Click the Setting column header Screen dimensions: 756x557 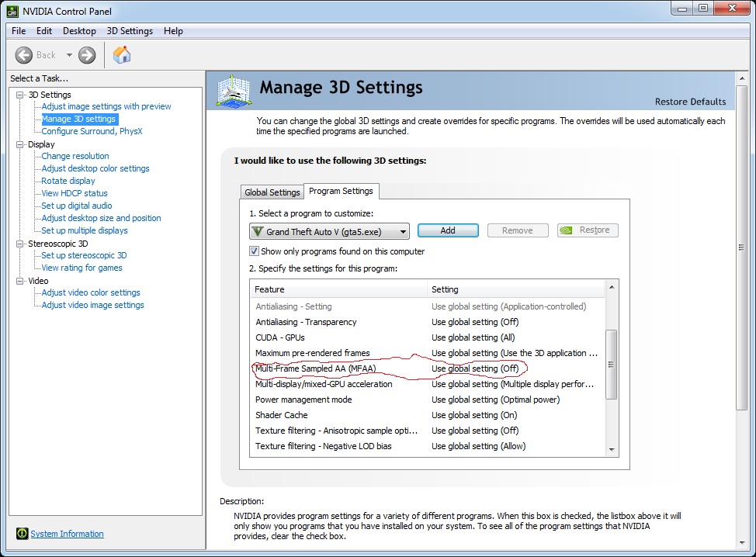(x=515, y=289)
